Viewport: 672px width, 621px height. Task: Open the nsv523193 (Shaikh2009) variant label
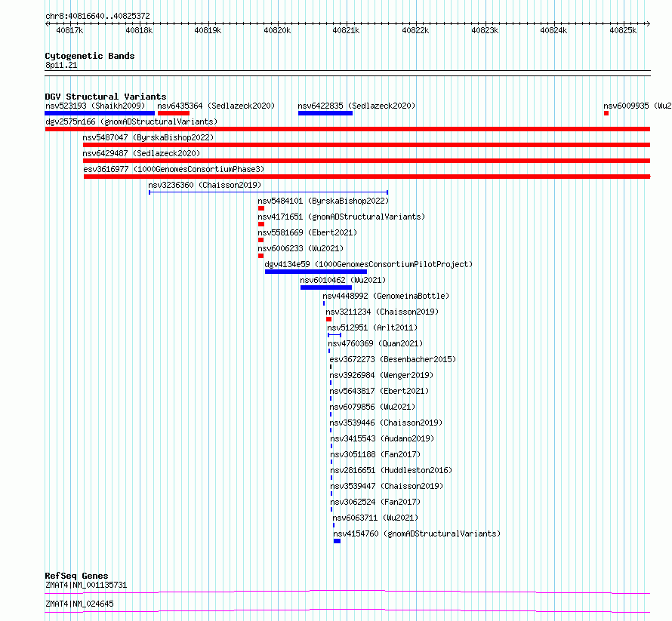point(95,106)
